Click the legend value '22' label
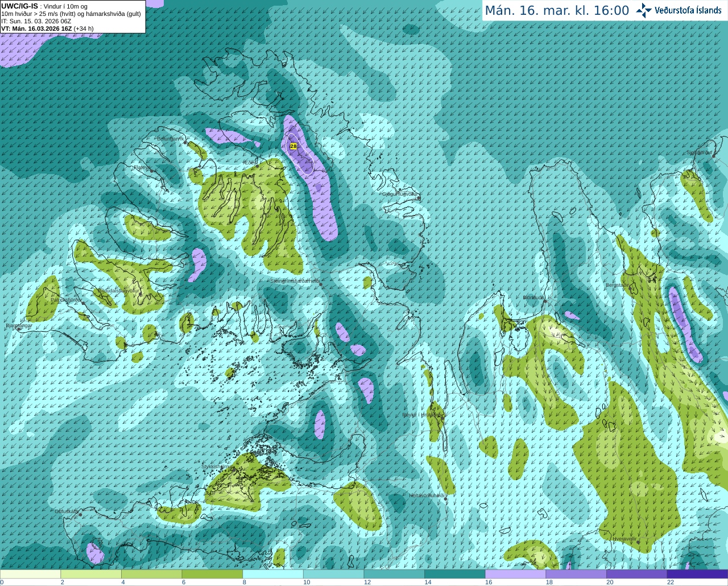Screen dimensions: 728x586 pyautogui.click(x=671, y=582)
